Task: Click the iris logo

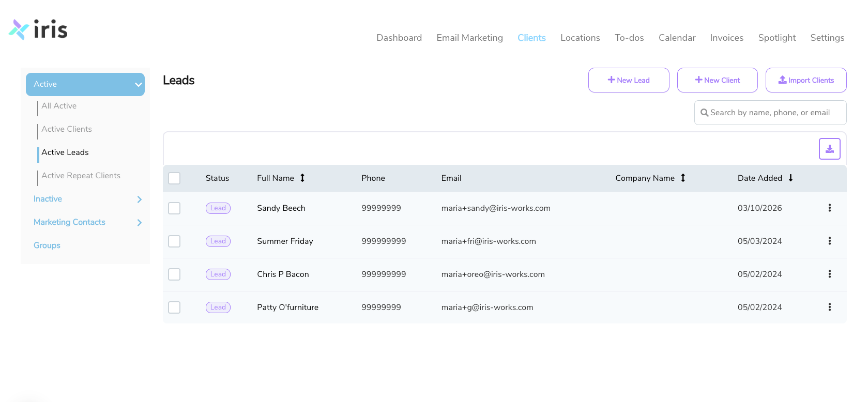Action: tap(38, 29)
